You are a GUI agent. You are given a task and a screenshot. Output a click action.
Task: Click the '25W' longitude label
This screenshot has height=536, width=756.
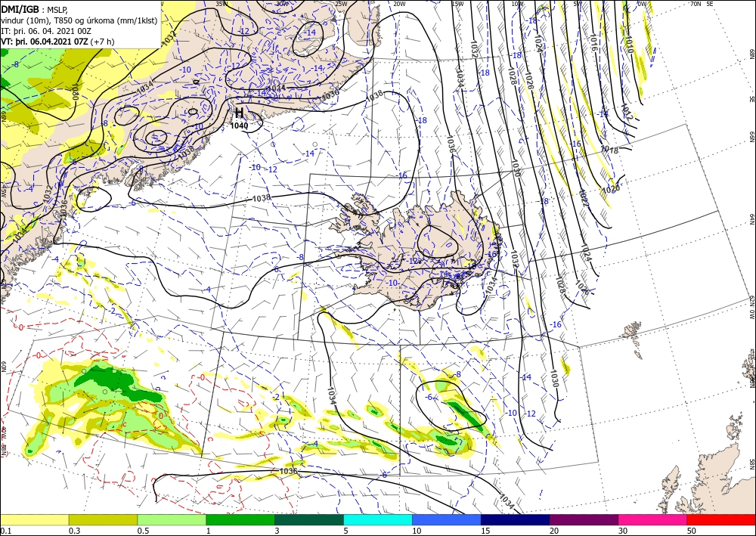341,4
